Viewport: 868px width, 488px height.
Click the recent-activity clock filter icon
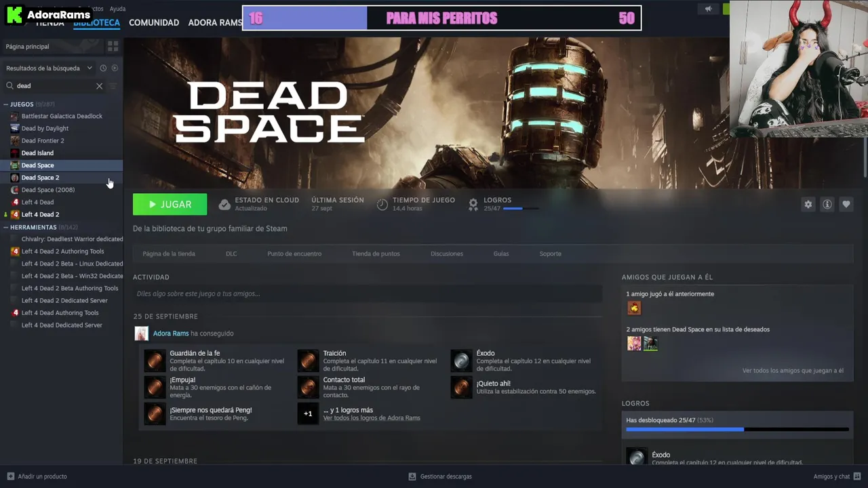coord(103,68)
